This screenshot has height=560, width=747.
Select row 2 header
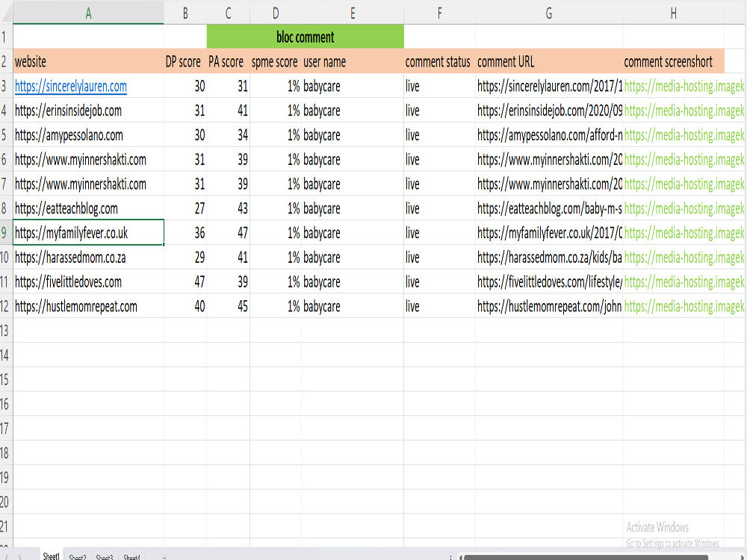6,61
